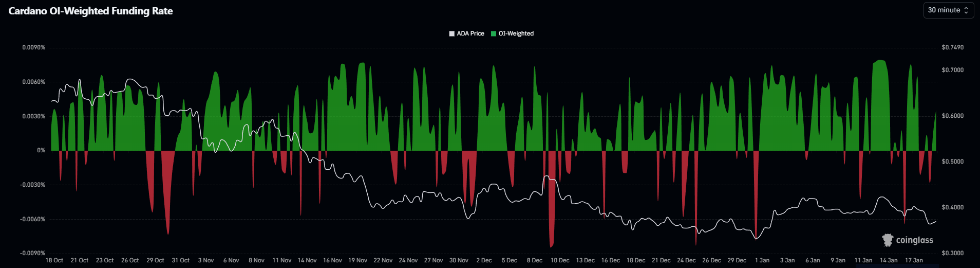The image size is (980, 268).
Task: Click the $0.4000 price axis label
Action: (953, 207)
